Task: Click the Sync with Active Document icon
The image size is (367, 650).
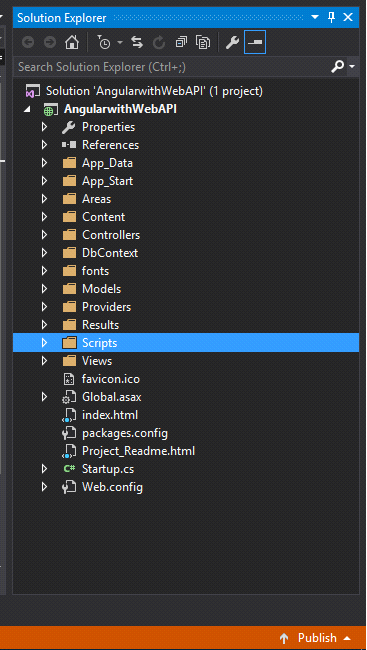Action: coord(137,42)
